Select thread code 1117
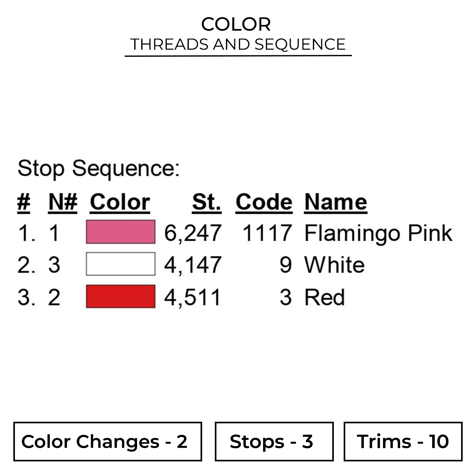Image resolution: width=476 pixels, height=476 pixels. (x=267, y=233)
